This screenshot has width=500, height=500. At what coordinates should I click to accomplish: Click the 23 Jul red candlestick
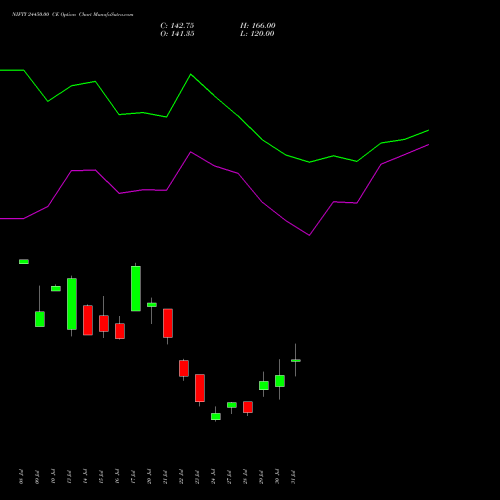[200, 388]
